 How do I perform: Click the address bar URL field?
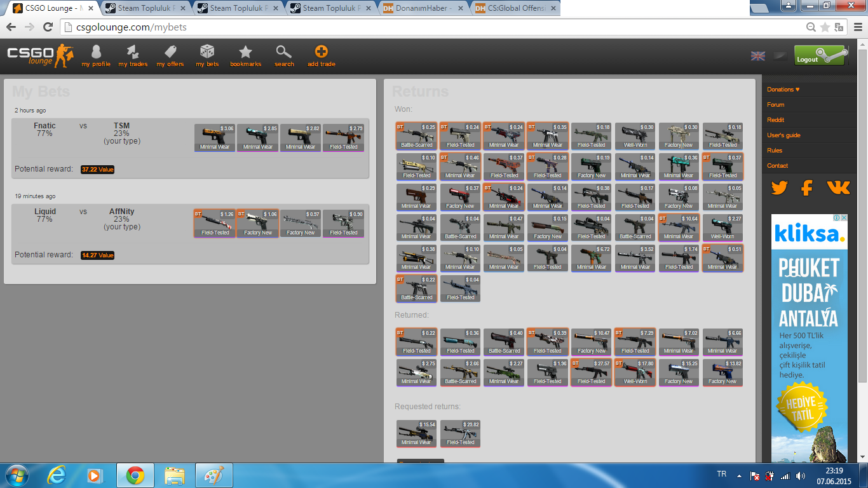[x=432, y=27]
